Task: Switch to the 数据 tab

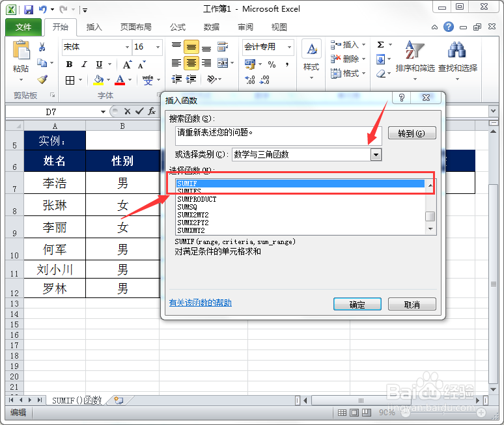Action: pos(212,27)
